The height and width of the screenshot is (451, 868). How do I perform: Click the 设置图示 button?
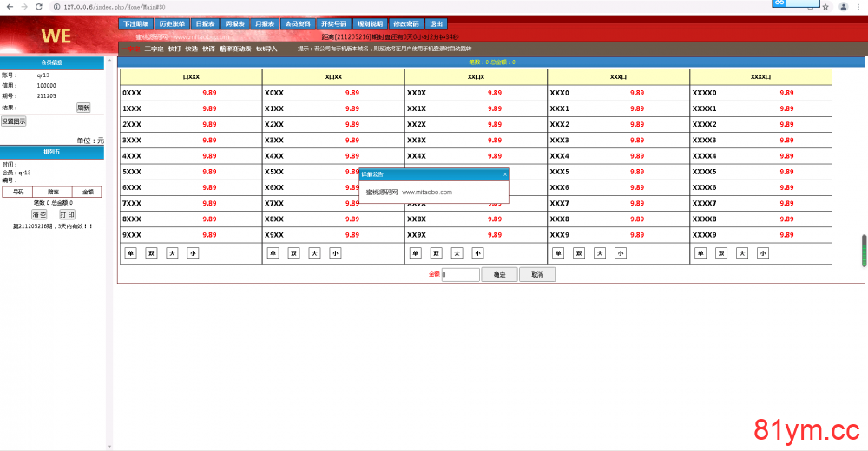coord(13,121)
